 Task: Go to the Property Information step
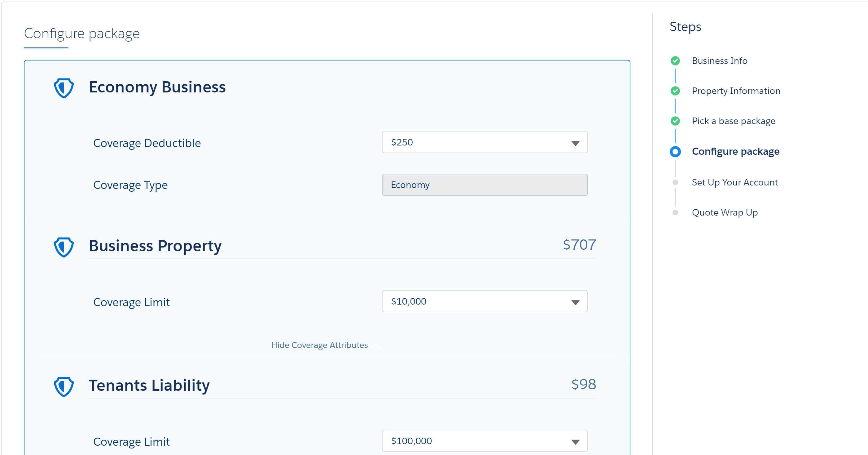click(x=736, y=91)
